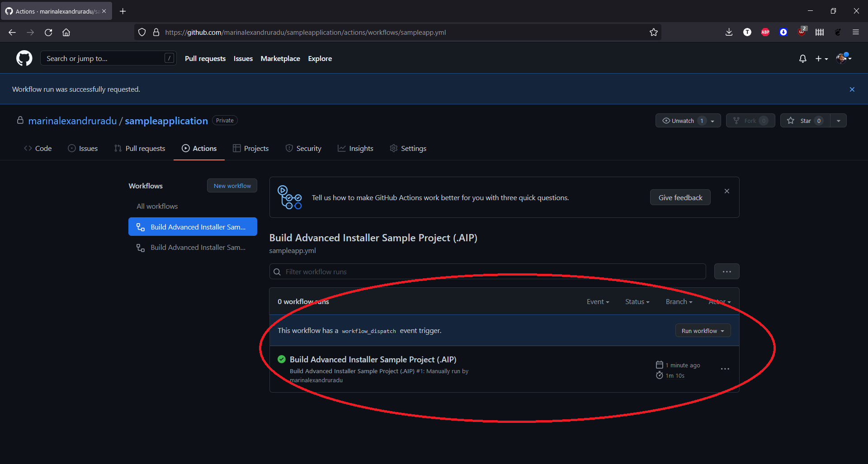
Task: Open the Code tab
Action: [38, 148]
